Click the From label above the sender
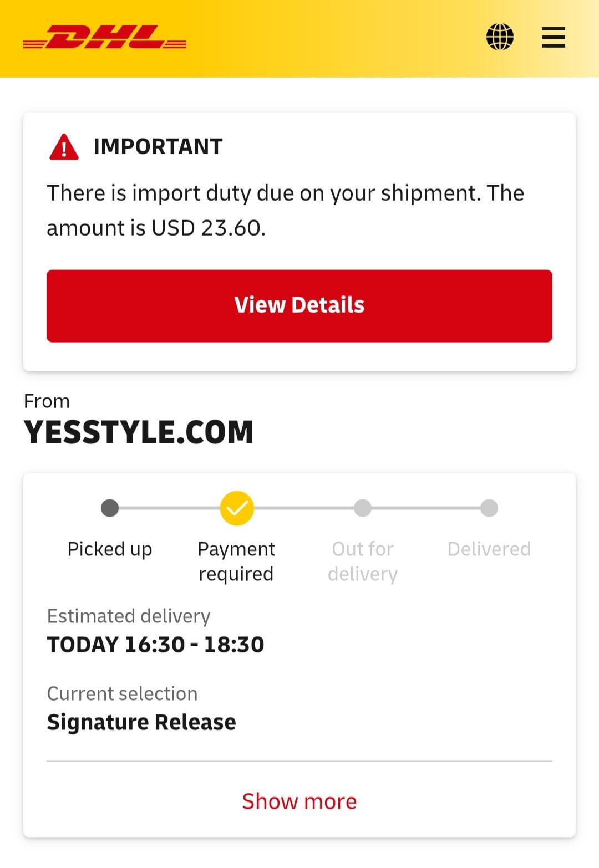 tap(47, 401)
